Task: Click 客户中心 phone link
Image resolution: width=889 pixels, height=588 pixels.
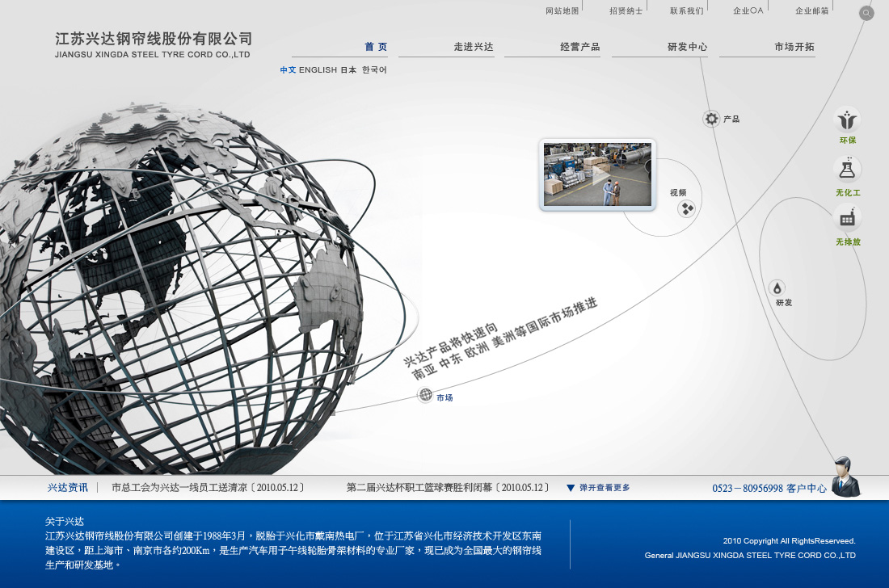Action: [x=769, y=489]
